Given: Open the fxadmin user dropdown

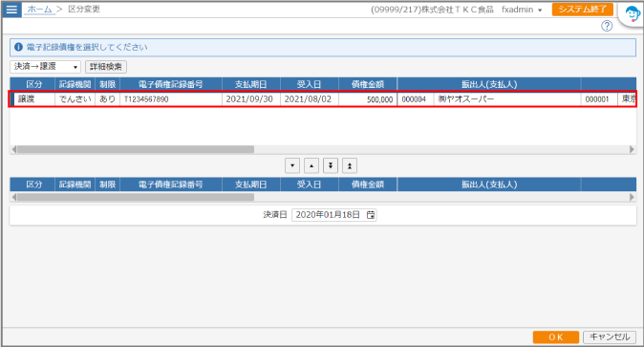Looking at the screenshot, I should click(522, 10).
